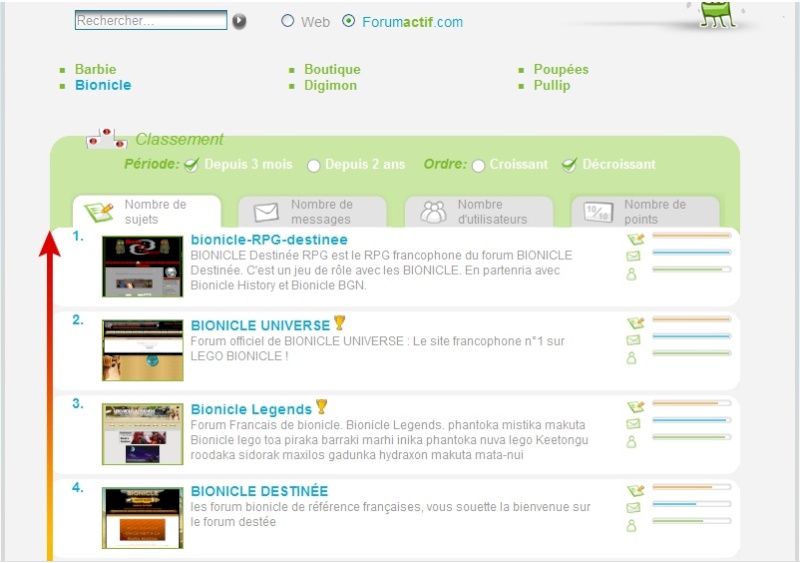Click the Bionicle Legends forum thumbnail

142,434
